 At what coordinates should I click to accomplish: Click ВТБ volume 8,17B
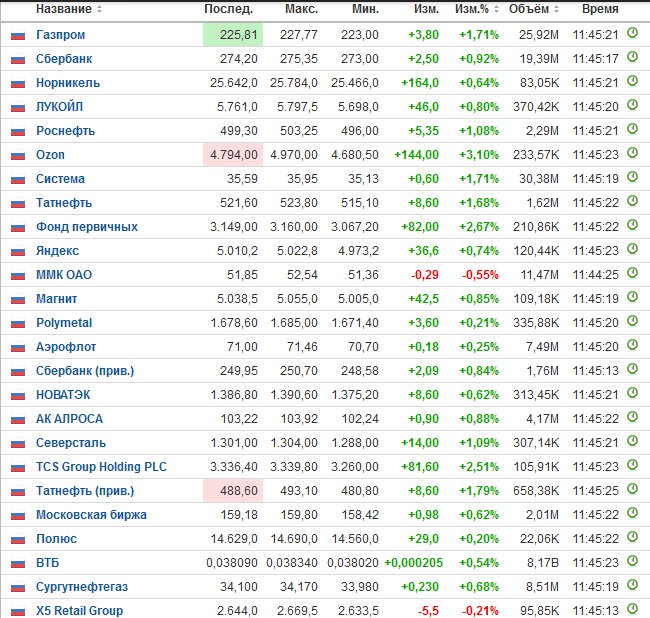point(543,563)
